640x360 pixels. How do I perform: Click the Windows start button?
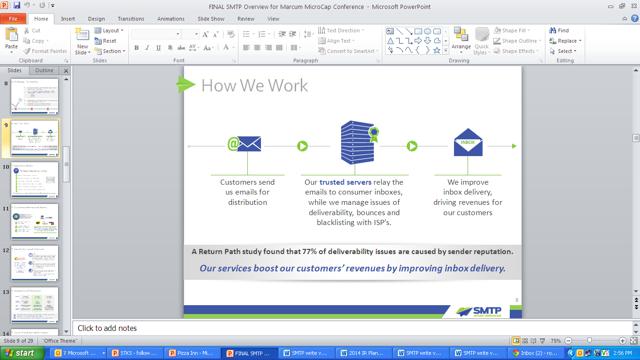click(x=22, y=353)
